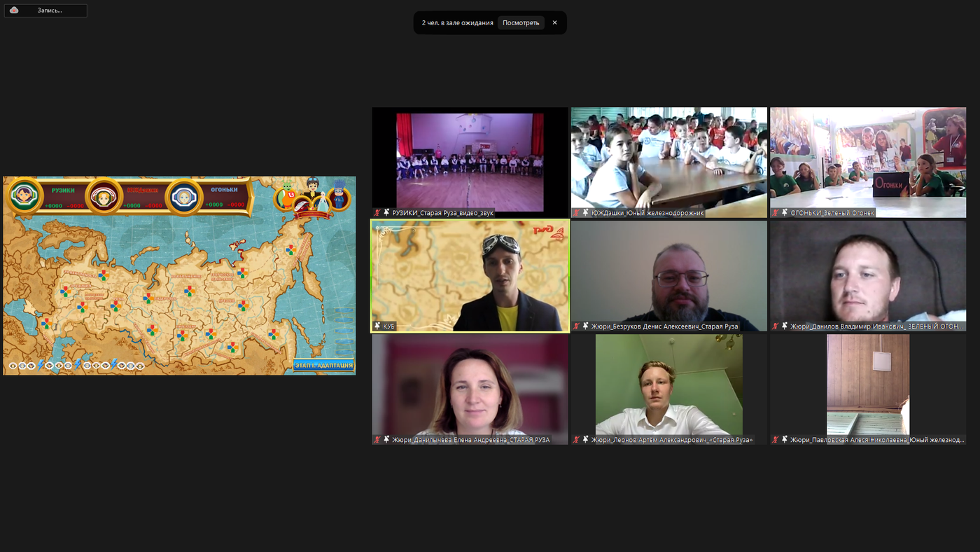980x552 pixels.
Task: Click pin icon on Жюри_Безруков tile
Action: coord(585,326)
